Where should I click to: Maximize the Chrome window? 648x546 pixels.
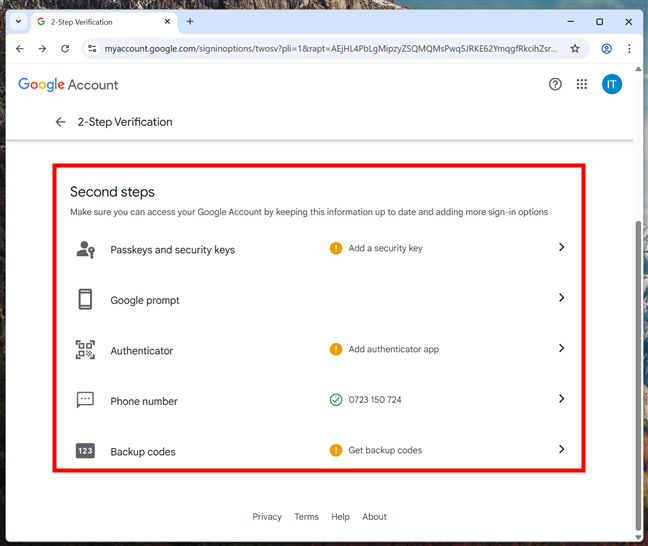(599, 21)
